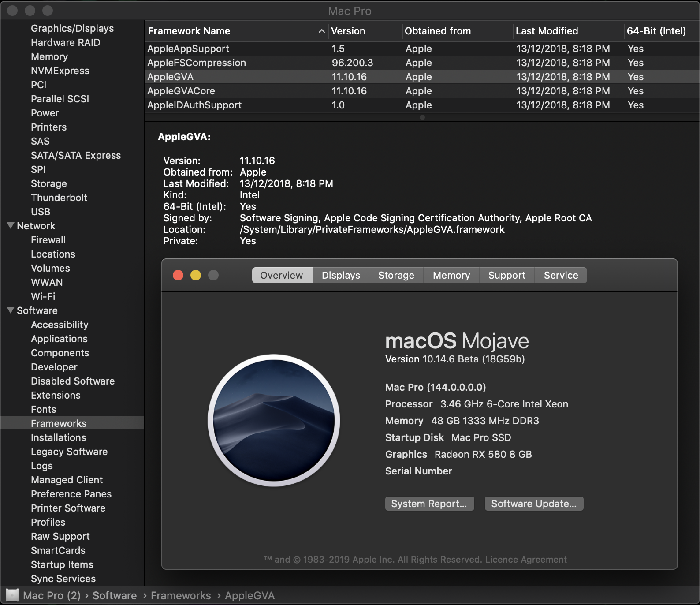Click the Version 10.14.6 Beta (18G59b) text
This screenshot has height=605, width=700.
(455, 359)
